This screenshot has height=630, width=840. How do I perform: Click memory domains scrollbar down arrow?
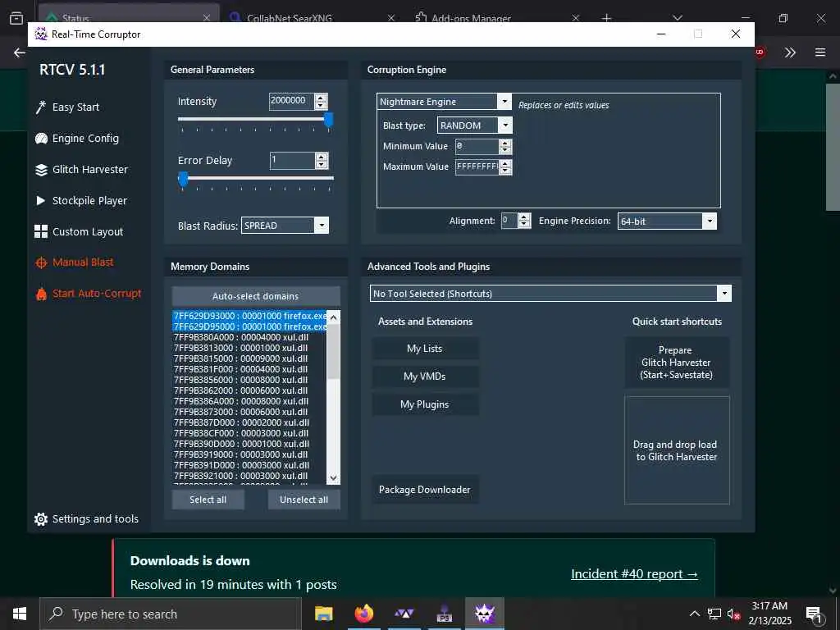pos(333,478)
